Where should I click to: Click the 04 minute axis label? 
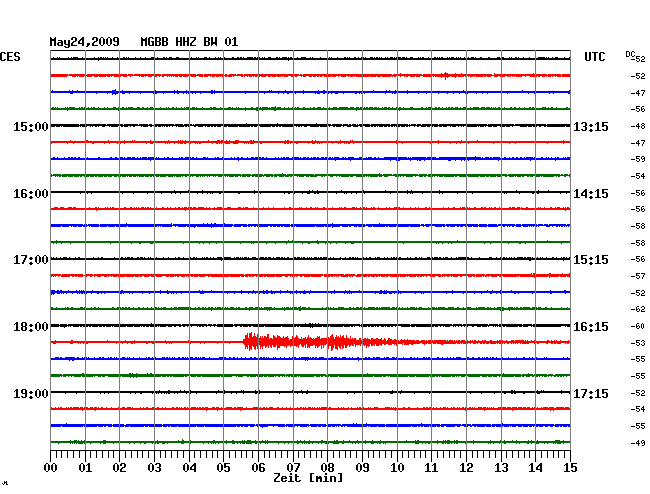[189, 467]
